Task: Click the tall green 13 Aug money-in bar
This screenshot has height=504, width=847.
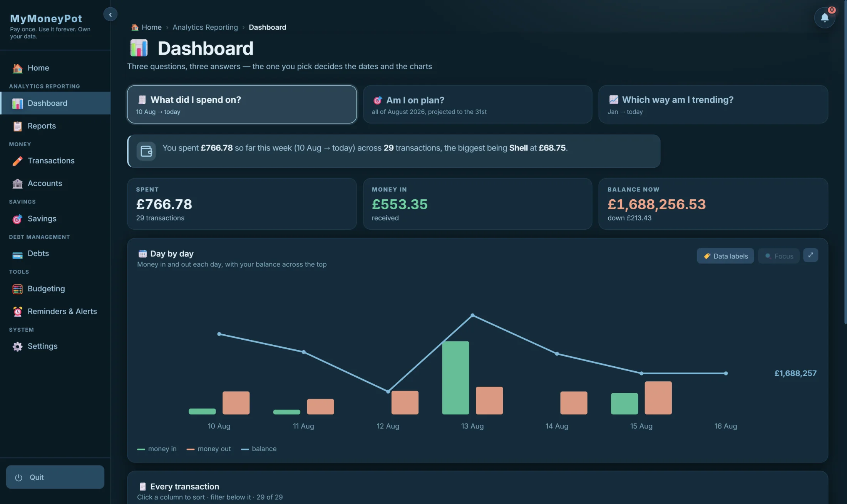Action: (x=455, y=378)
